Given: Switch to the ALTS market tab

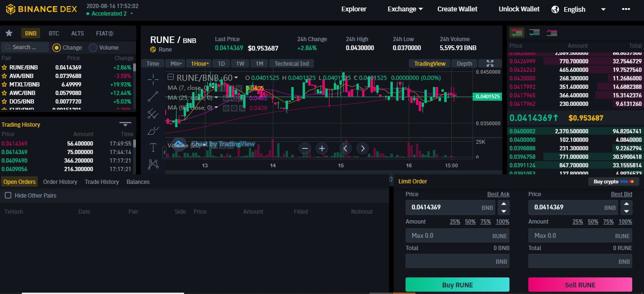Looking at the screenshot, I should coord(77,34).
